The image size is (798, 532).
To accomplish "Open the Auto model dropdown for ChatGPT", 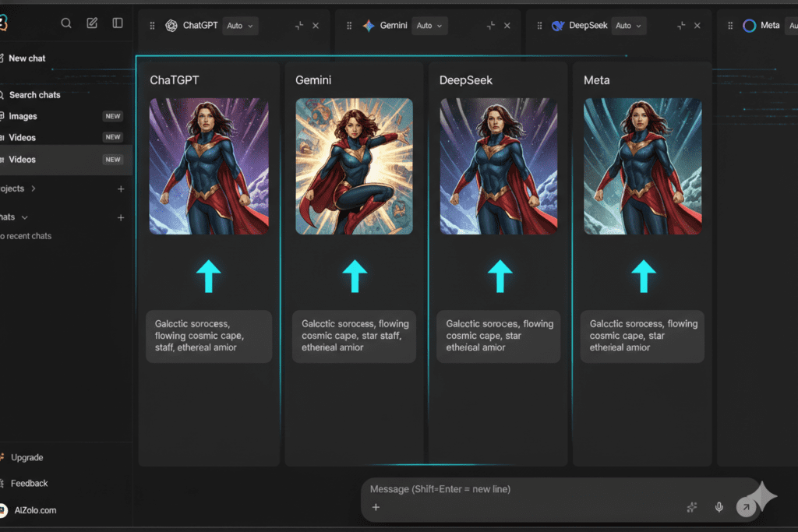I will (240, 25).
